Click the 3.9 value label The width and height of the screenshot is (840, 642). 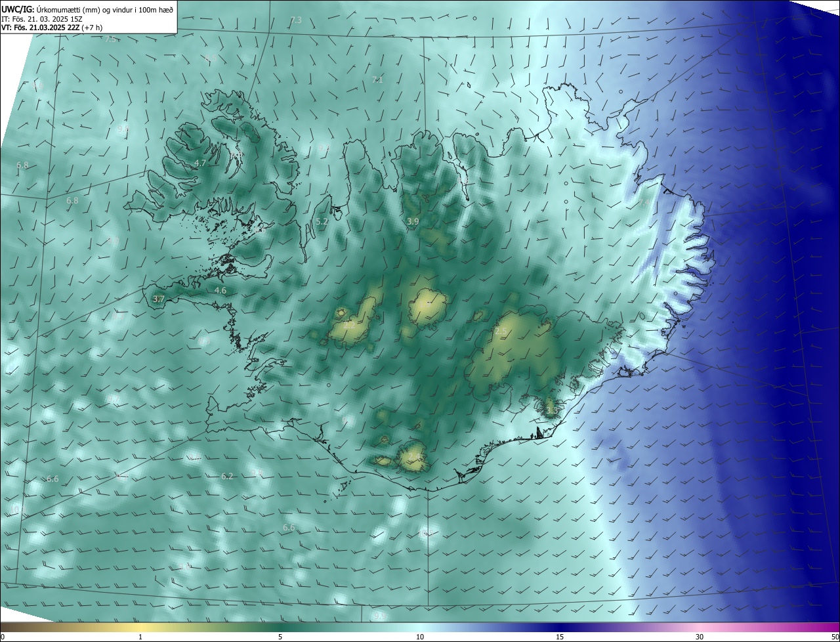pyautogui.click(x=413, y=222)
